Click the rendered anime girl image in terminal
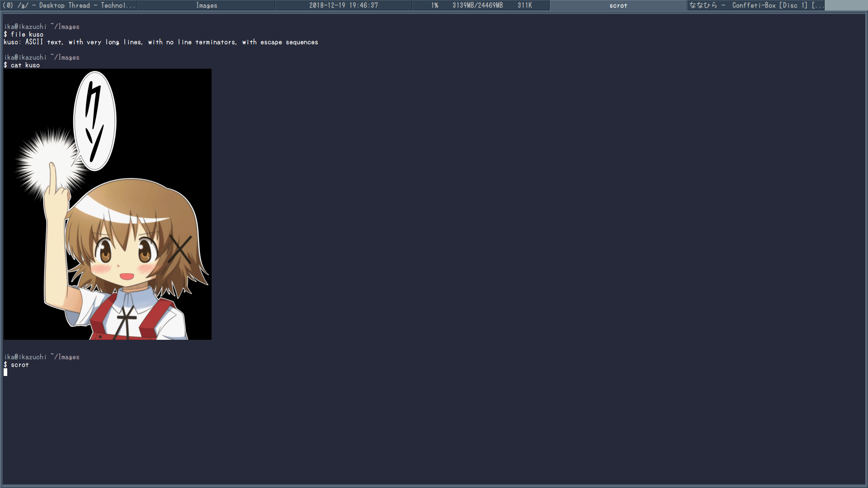Screen dimensions: 868x488 coord(108,204)
